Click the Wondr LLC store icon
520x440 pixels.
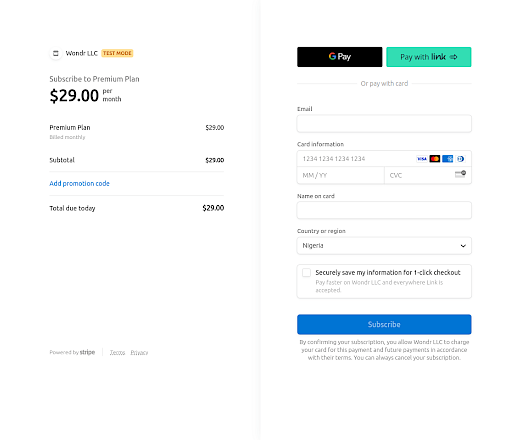click(x=56, y=53)
